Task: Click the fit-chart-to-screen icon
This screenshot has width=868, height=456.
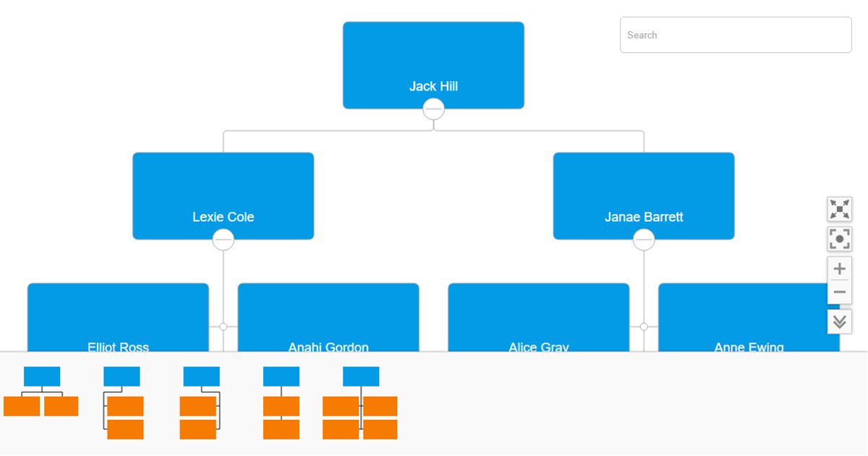Action: click(x=839, y=238)
